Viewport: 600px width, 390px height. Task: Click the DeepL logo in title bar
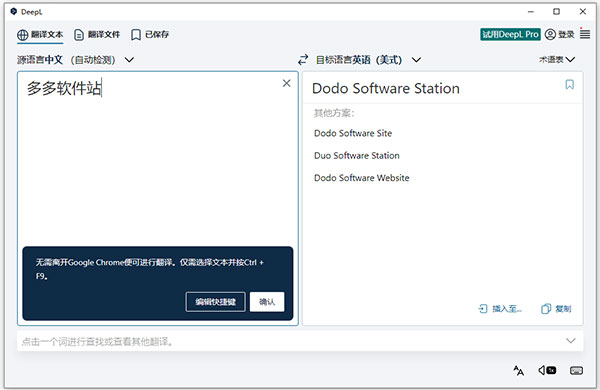tap(14, 11)
